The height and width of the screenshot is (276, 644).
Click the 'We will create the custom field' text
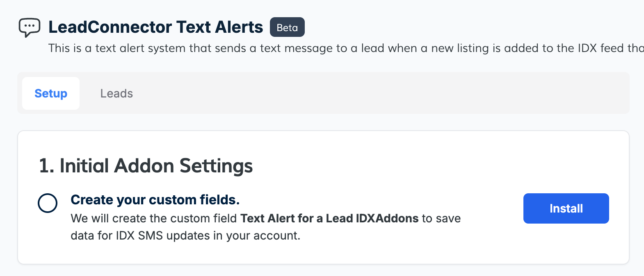point(154,219)
